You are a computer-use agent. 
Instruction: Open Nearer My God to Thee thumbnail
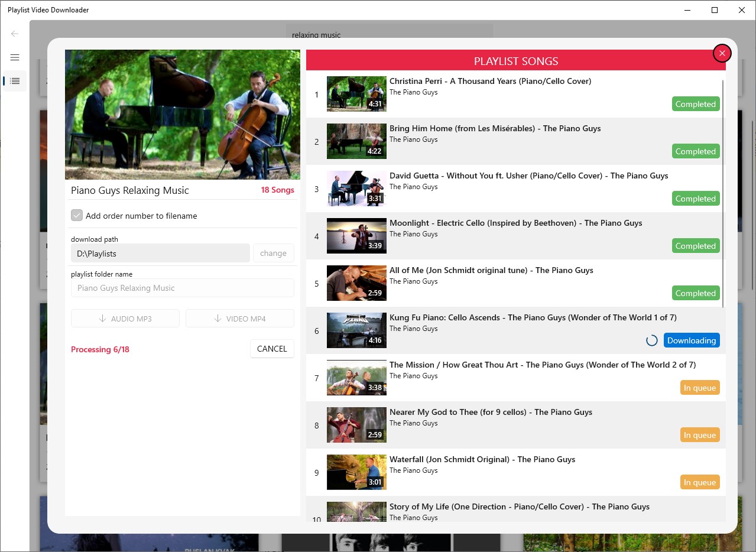[356, 425]
